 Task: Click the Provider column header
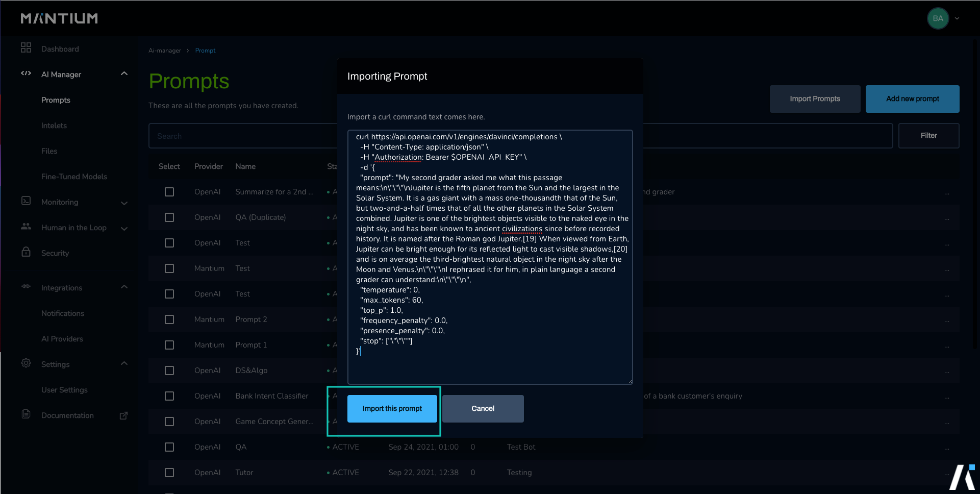click(x=208, y=166)
